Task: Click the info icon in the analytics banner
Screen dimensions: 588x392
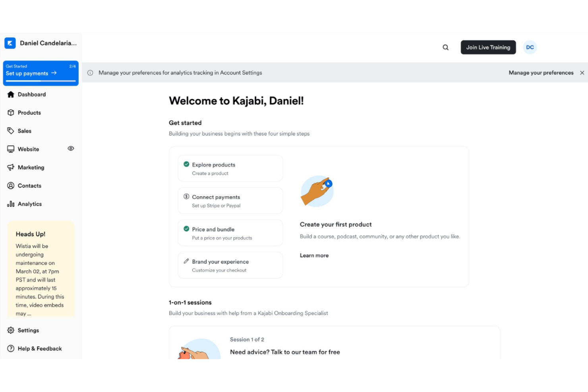Action: [90, 73]
